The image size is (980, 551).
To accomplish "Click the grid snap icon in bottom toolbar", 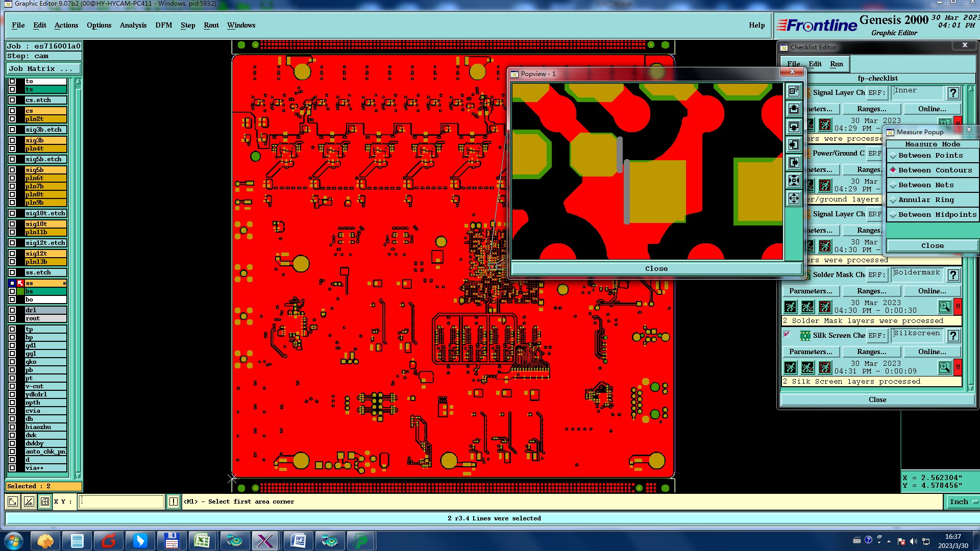I will pyautogui.click(x=45, y=502).
